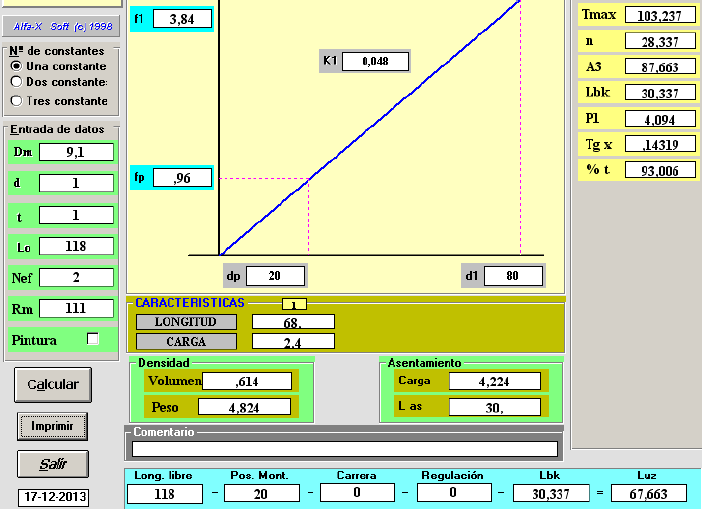Select the Rm value field
The image size is (702, 511).
point(77,309)
